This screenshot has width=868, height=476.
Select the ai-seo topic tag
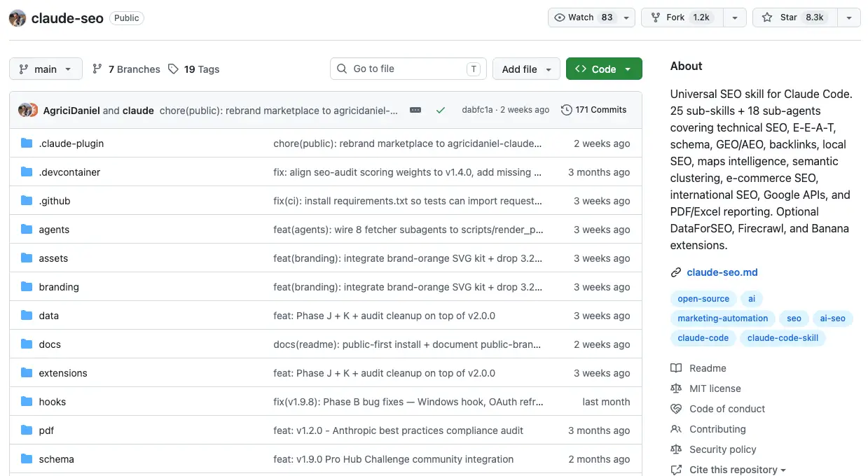click(x=832, y=318)
